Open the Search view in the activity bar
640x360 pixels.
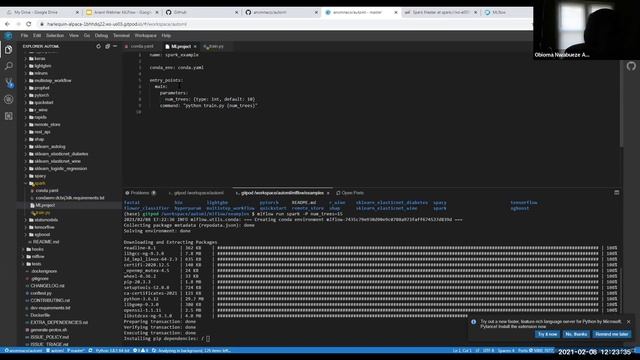(9, 66)
